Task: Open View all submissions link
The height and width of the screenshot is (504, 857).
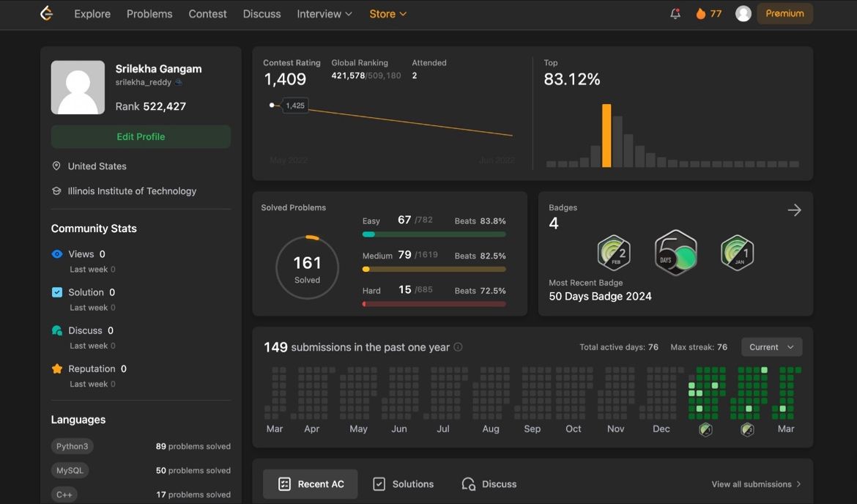Action: pos(756,484)
